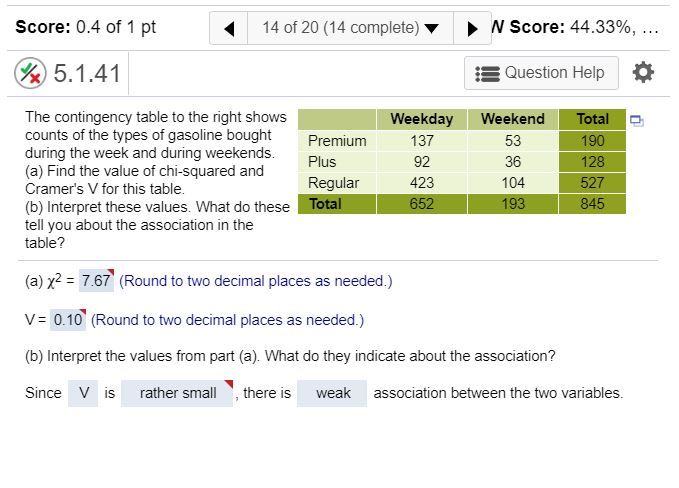The image size is (679, 488).
Task: Click the Weekday column header
Action: click(x=421, y=119)
